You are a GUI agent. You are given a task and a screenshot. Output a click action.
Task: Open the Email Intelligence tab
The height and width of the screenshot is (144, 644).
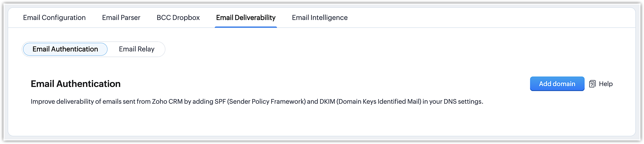pos(319,17)
